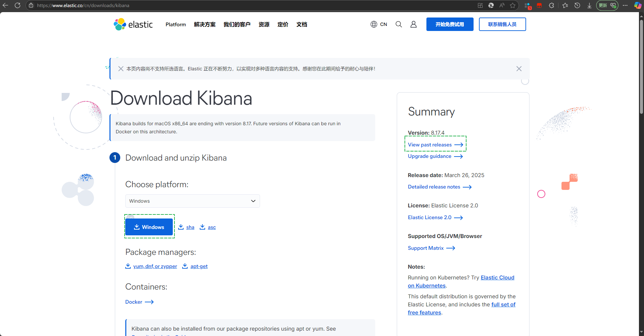Click the page vertical scrollbar thumb
This screenshot has width=644, height=336.
coord(641,67)
